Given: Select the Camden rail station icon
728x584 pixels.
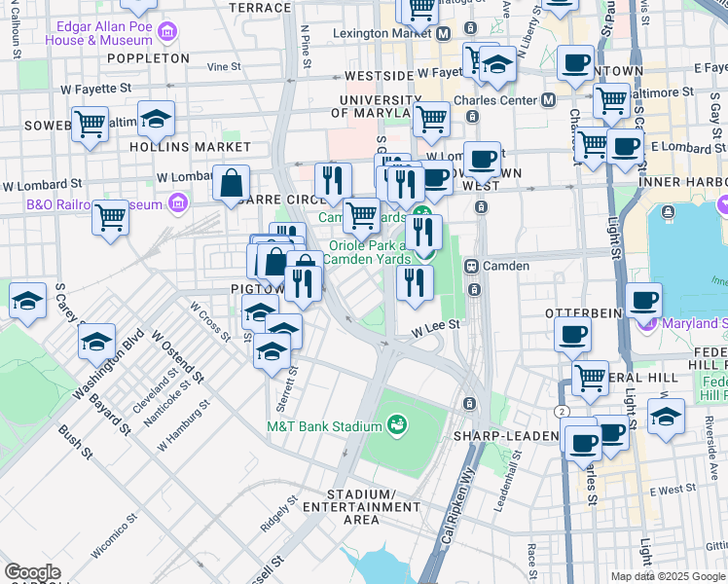Looking at the screenshot, I should [x=472, y=266].
